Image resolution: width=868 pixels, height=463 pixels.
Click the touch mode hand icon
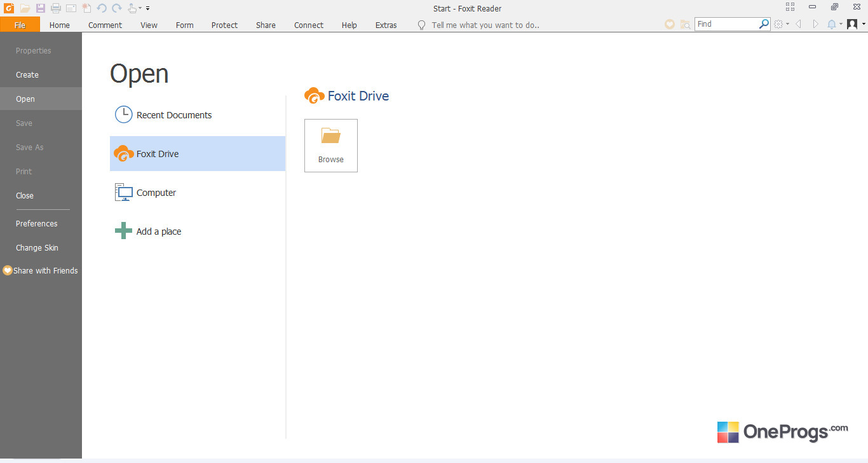132,8
